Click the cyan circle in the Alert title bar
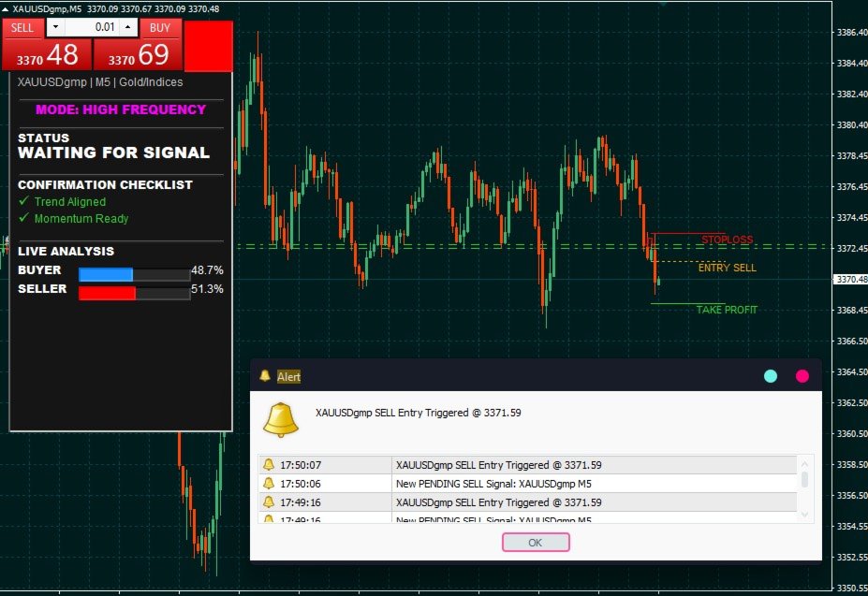The image size is (868, 596). [x=770, y=376]
